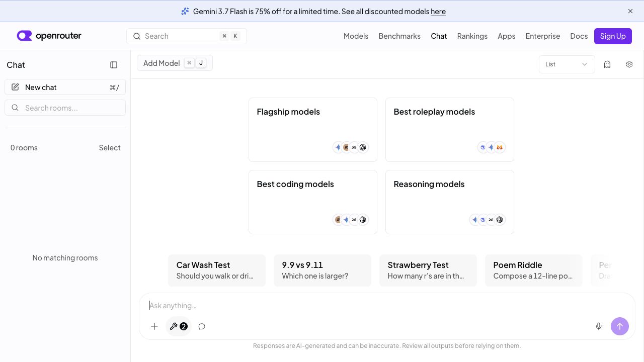This screenshot has height=362, width=644.
Task: Select the Poem Riddle prompt
Action: coord(534,270)
